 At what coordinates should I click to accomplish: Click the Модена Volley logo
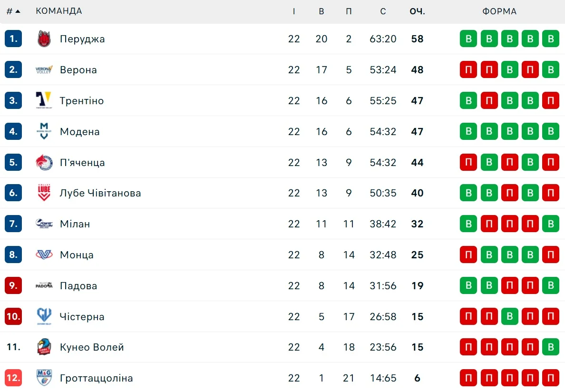[x=44, y=131]
